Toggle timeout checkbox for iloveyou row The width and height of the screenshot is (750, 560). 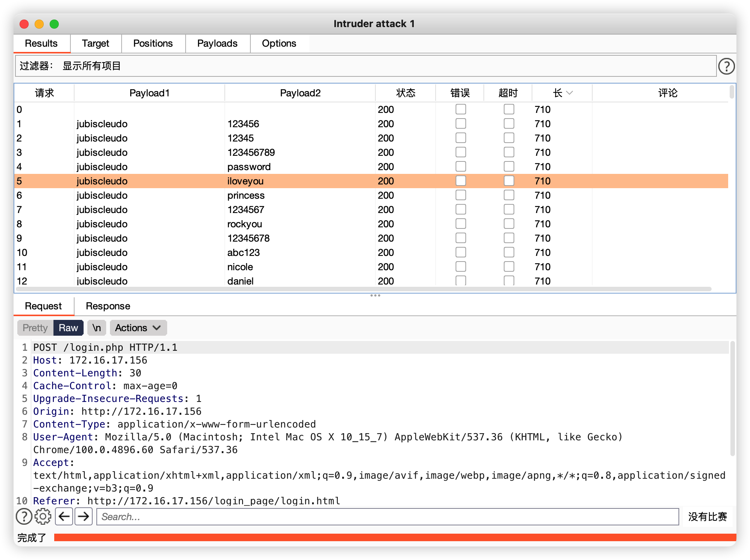509,181
